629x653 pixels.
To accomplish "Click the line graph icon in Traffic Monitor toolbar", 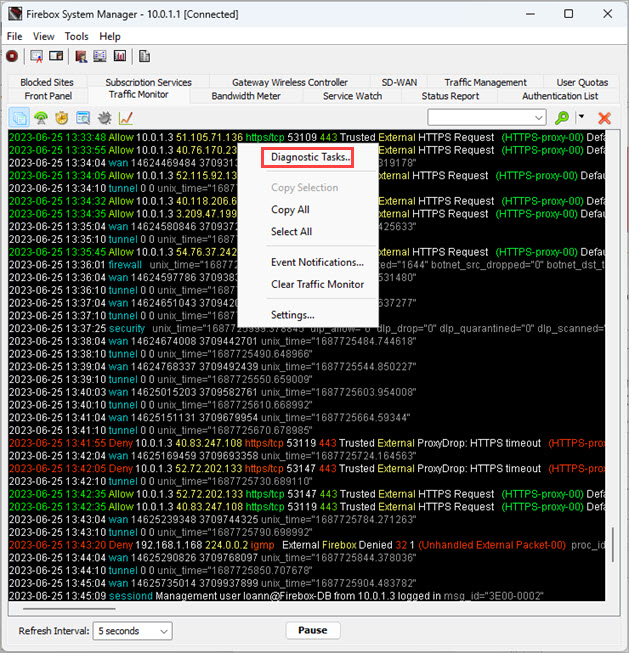I will [x=126, y=118].
